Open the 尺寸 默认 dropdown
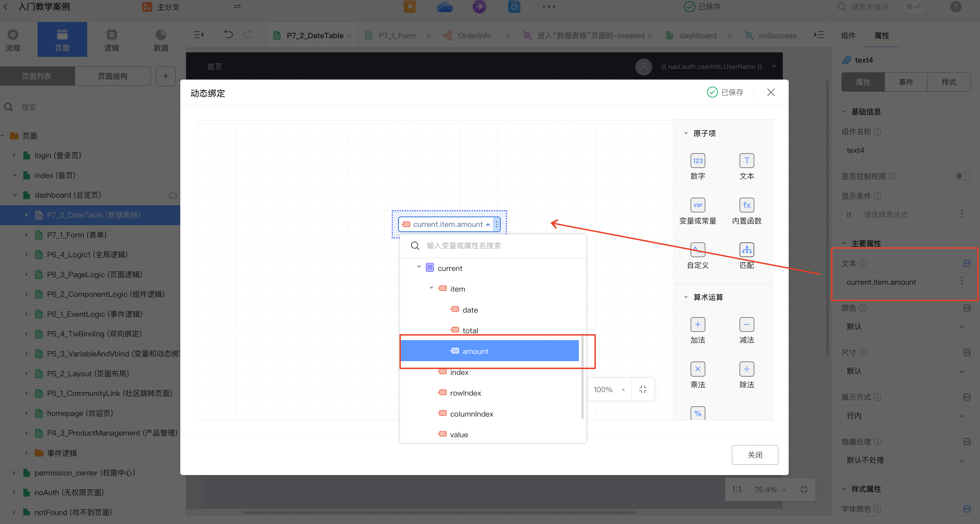 tap(906, 371)
